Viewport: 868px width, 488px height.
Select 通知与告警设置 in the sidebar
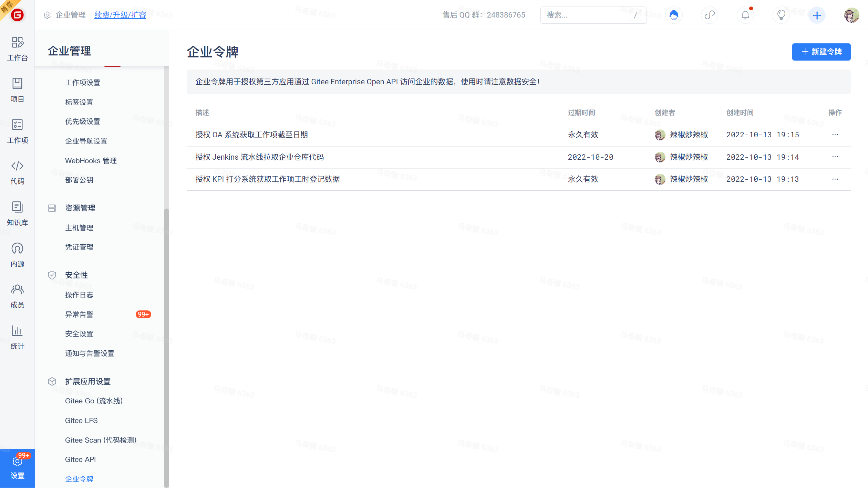coord(90,353)
